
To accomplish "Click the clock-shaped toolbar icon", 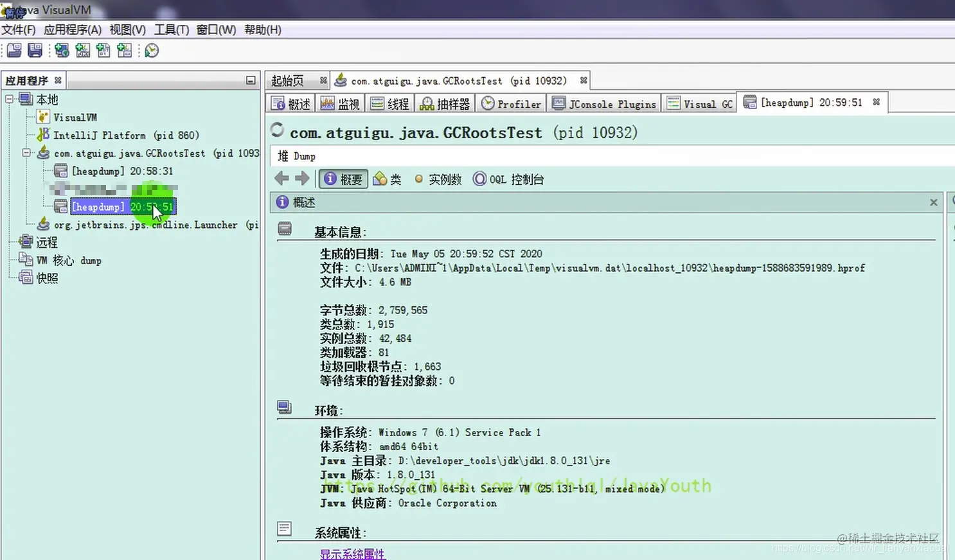I will click(x=152, y=50).
